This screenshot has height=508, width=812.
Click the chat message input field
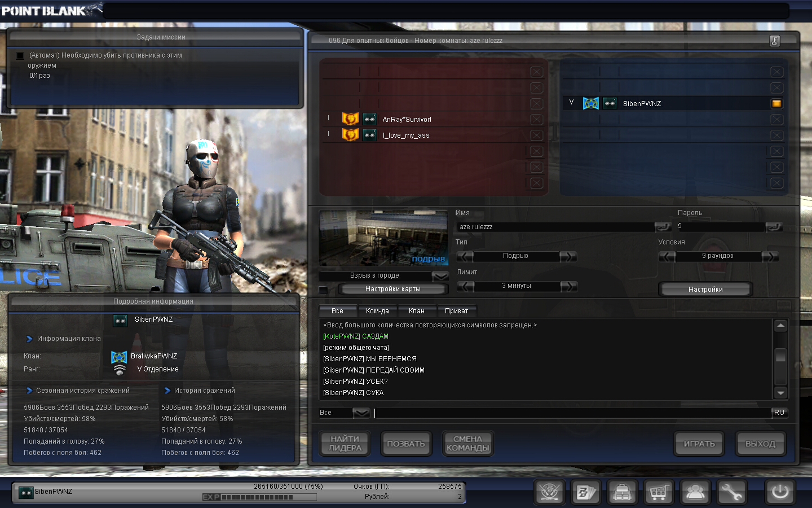pos(572,413)
